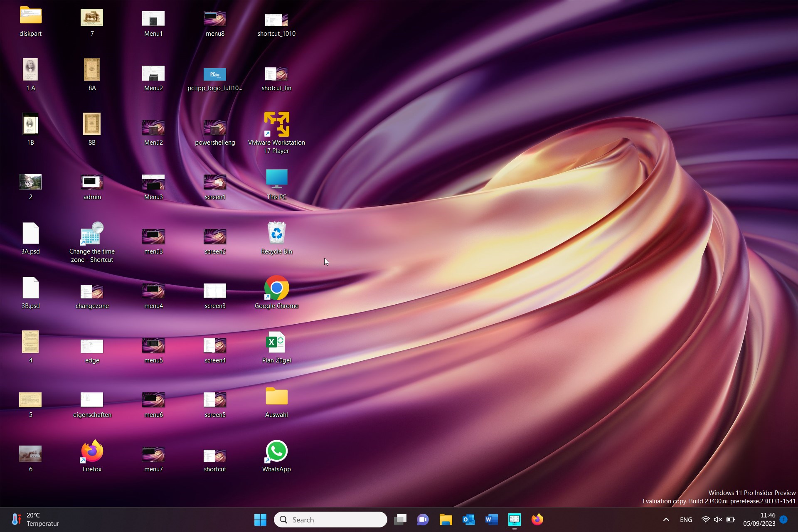Open File Explorer from the taskbar
Screen dimensions: 798x532
click(x=446, y=520)
